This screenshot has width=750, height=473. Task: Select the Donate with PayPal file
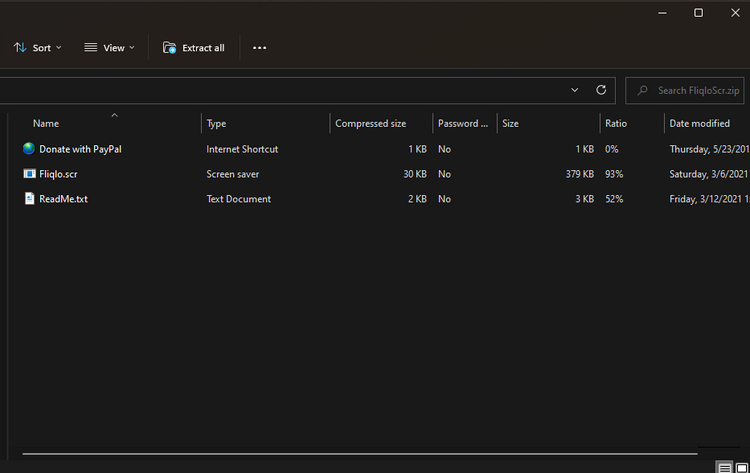tap(80, 149)
